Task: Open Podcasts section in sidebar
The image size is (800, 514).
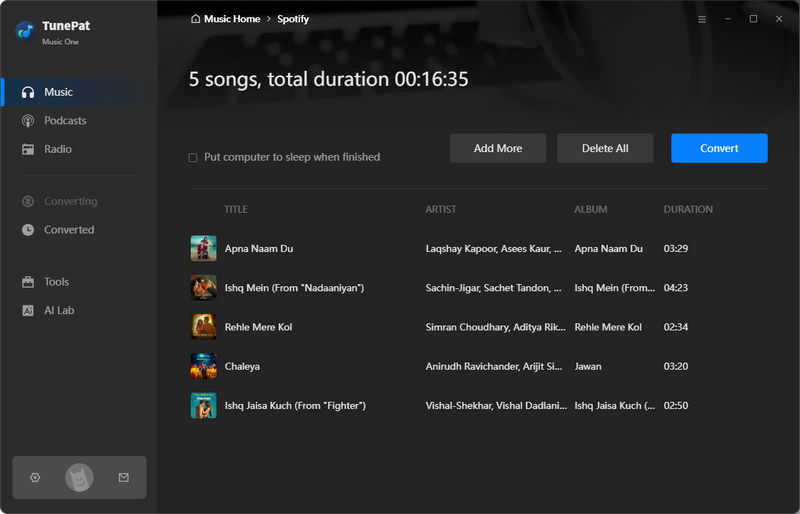Action: click(65, 121)
